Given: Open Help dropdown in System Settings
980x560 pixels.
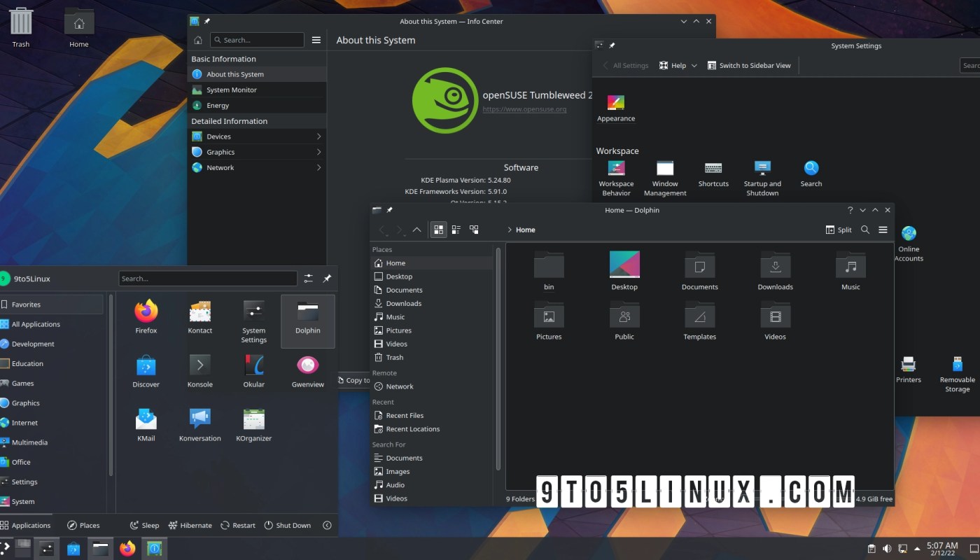Looking at the screenshot, I should coord(678,65).
